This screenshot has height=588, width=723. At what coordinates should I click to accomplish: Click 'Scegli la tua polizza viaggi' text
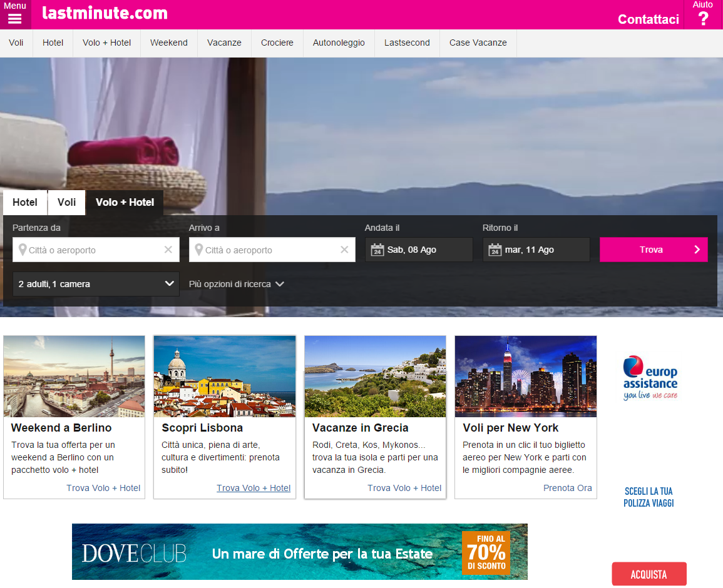(649, 497)
